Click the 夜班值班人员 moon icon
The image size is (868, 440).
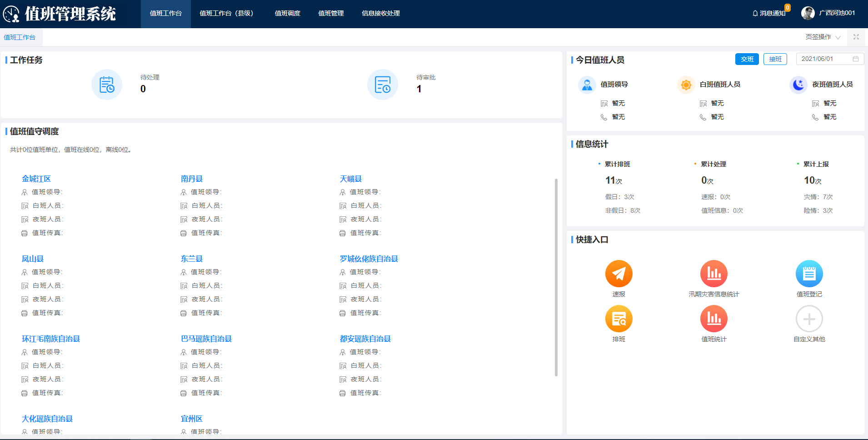(x=798, y=85)
